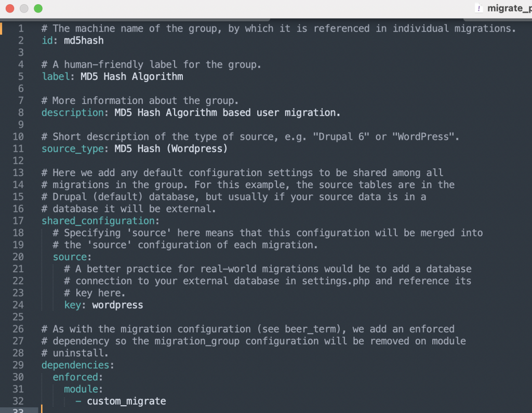The image size is (532, 413).
Task: Place cursor on shared_configuration key
Action: coord(98,221)
